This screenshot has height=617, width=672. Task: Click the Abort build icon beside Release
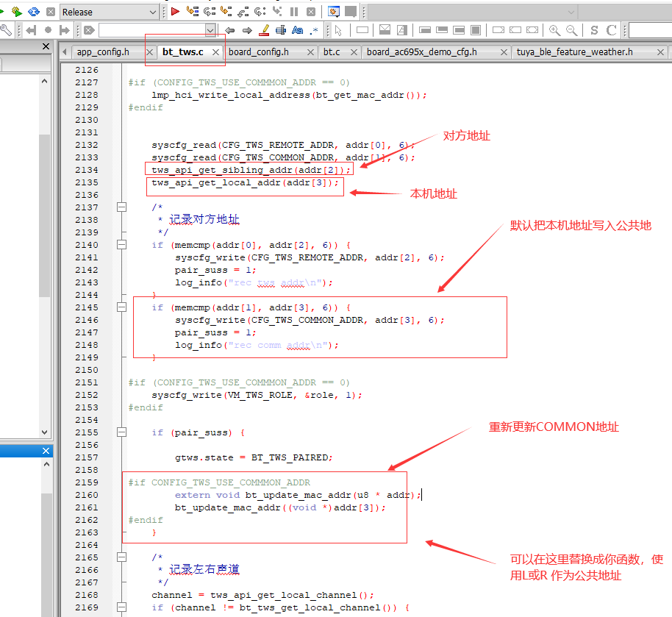pyautogui.click(x=51, y=12)
